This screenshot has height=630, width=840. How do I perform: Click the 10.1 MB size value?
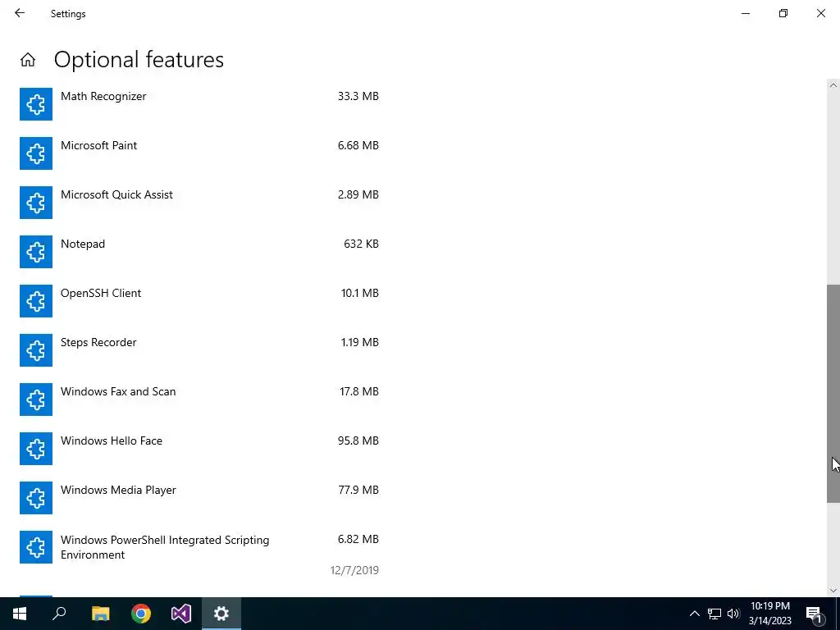359,294
